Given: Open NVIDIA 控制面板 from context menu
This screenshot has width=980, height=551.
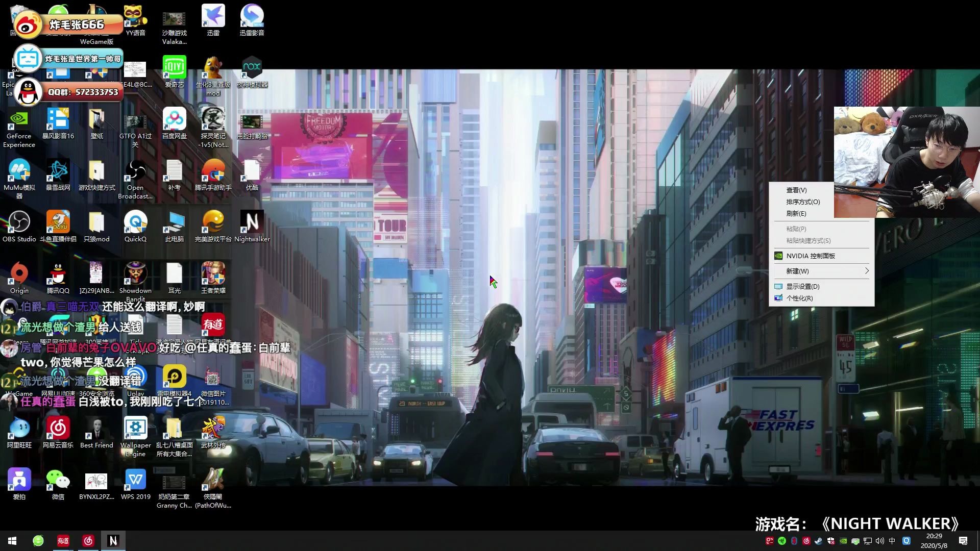Looking at the screenshot, I should [821, 256].
